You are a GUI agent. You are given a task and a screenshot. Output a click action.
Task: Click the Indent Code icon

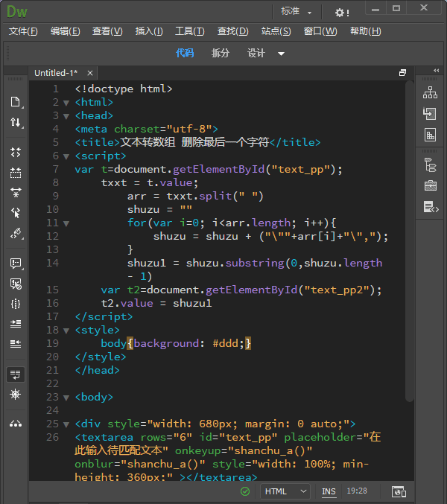tap(15, 324)
